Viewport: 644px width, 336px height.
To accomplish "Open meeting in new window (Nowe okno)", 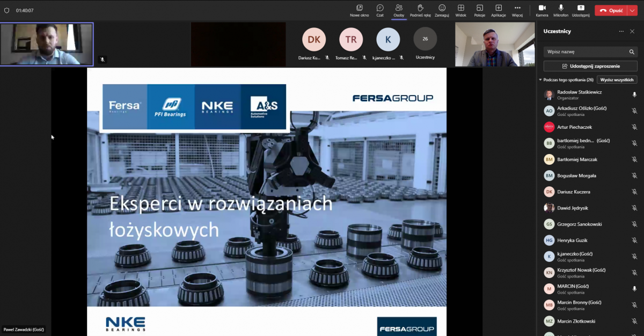I will [359, 10].
